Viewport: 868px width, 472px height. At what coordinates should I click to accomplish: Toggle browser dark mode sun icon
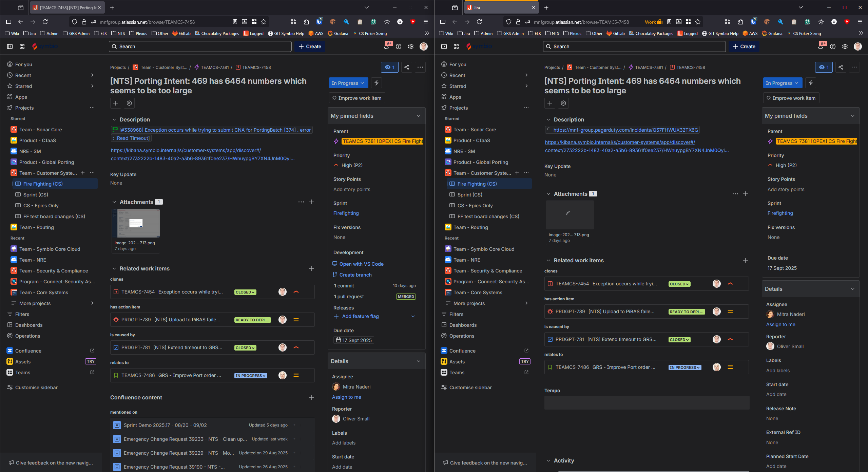(386, 21)
